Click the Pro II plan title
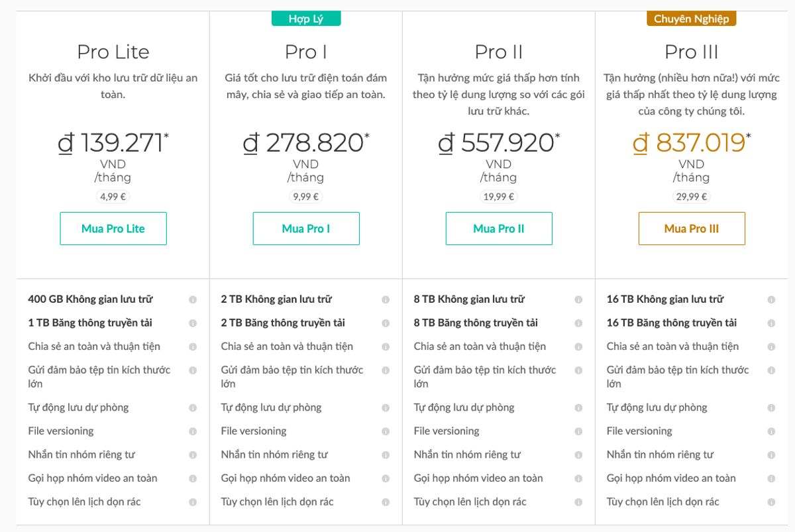Screen dimensions: 795x532 click(499, 52)
